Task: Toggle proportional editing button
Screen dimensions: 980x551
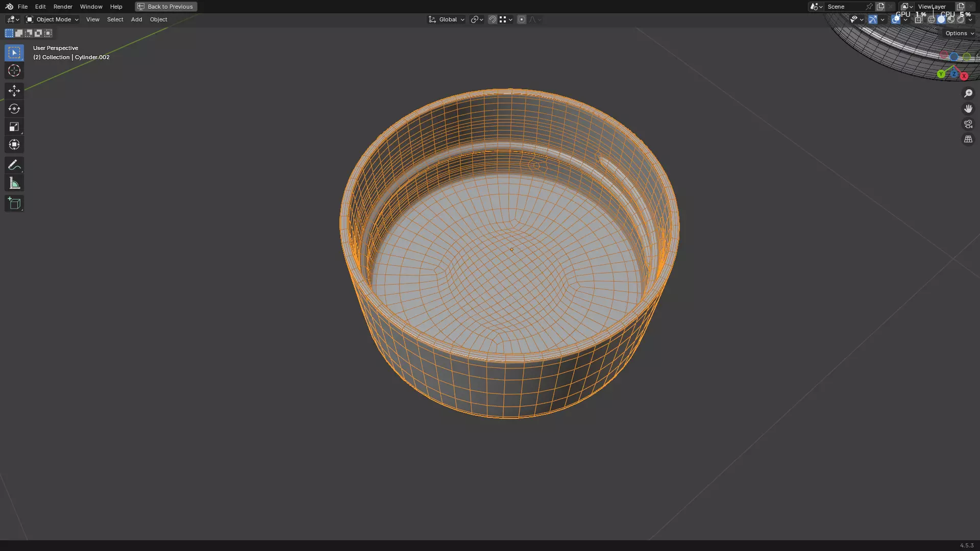Action: point(521,19)
